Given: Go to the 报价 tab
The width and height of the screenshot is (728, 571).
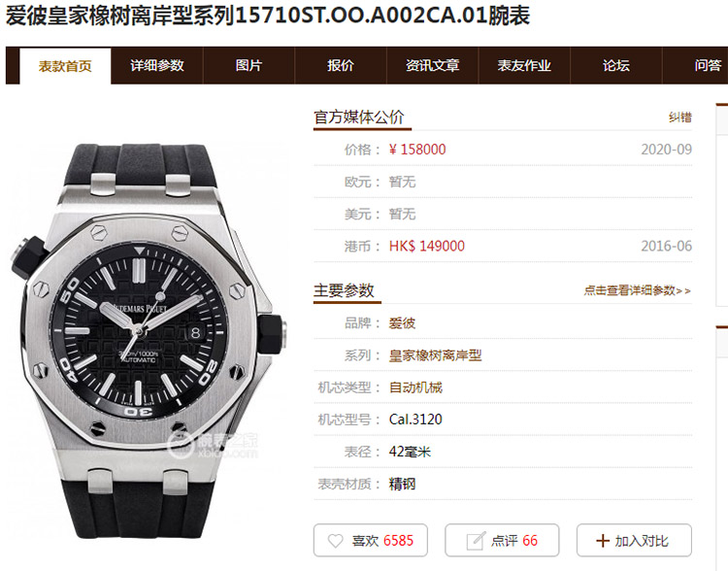Looking at the screenshot, I should click(x=341, y=65).
